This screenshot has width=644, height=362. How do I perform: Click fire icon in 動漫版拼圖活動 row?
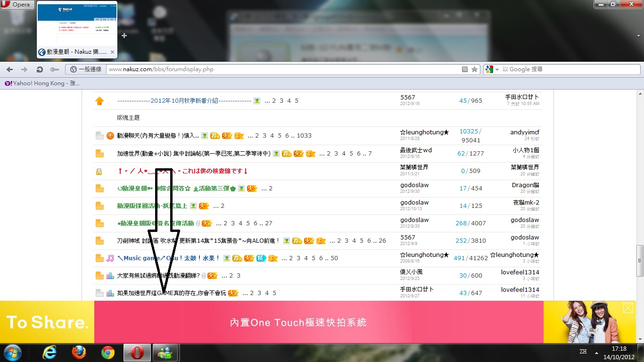(x=204, y=206)
